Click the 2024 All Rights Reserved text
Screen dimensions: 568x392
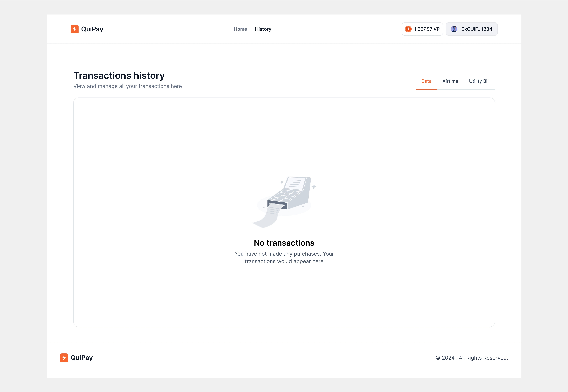(472, 358)
